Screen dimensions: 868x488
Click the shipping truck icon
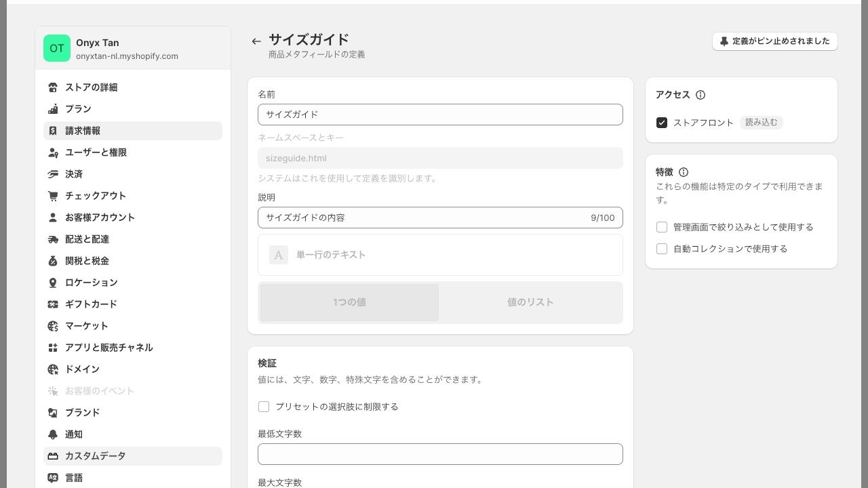tap(53, 239)
